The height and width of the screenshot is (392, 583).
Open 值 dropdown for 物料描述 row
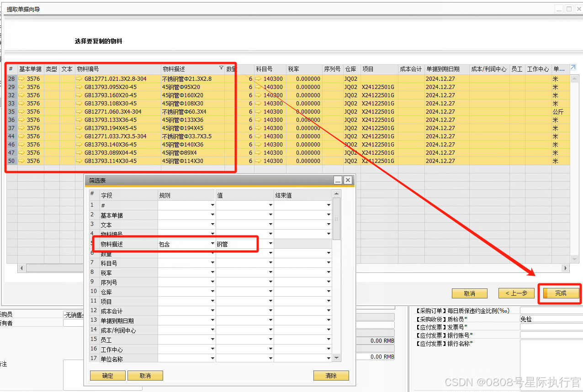pos(270,244)
